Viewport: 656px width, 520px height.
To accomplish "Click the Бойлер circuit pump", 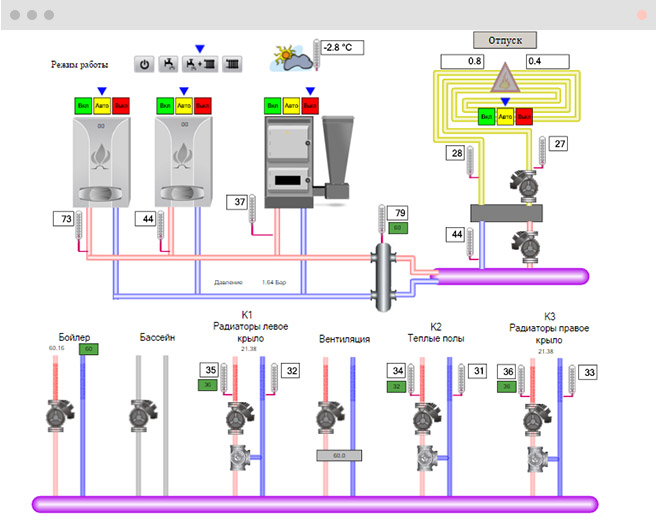I will pyautogui.click(x=60, y=416).
